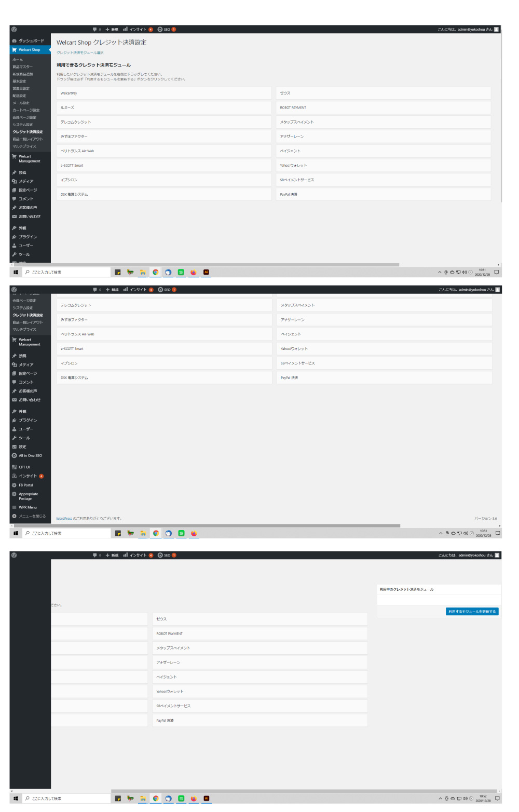This screenshot has width=519, height=812.
Task: Click Windows Start button in top screenshot
Action: click(x=16, y=272)
